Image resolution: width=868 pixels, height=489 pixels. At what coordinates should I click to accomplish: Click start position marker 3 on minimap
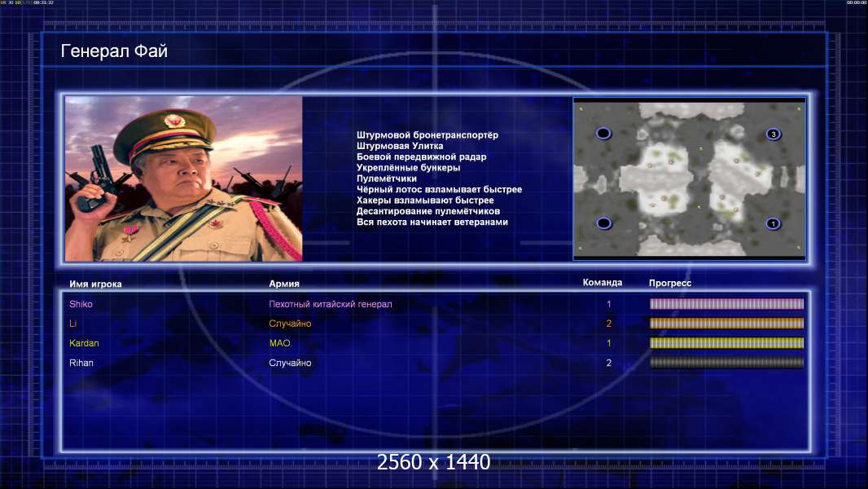(774, 134)
